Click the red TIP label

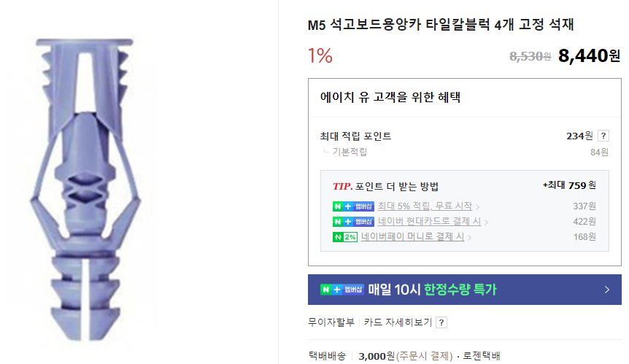click(x=342, y=186)
